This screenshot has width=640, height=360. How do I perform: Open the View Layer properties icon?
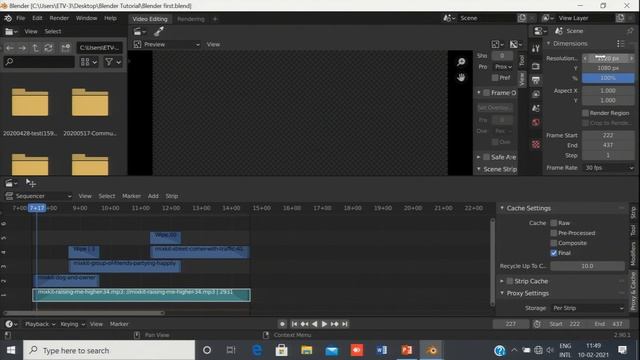pyautogui.click(x=536, y=94)
